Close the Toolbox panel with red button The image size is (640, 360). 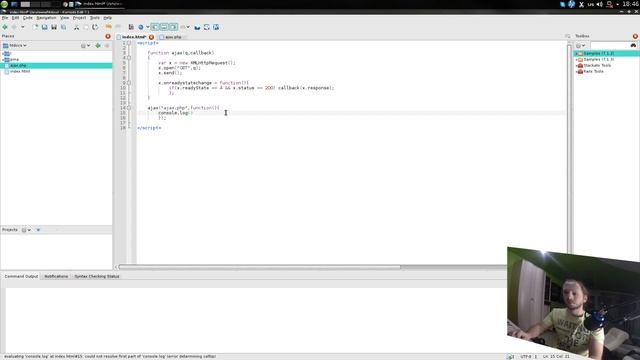pyautogui.click(x=635, y=36)
